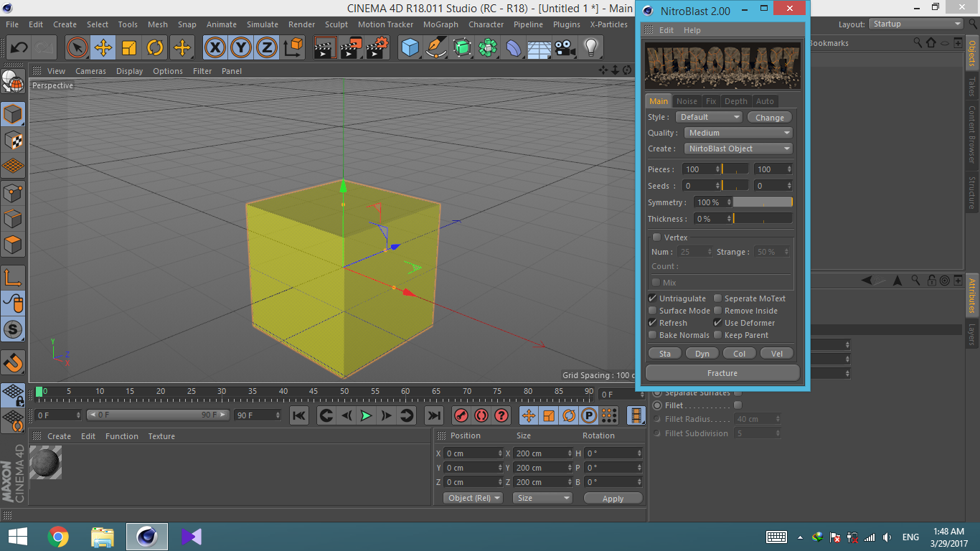This screenshot has height=551, width=980.
Task: Click the Change style button
Action: pos(770,117)
